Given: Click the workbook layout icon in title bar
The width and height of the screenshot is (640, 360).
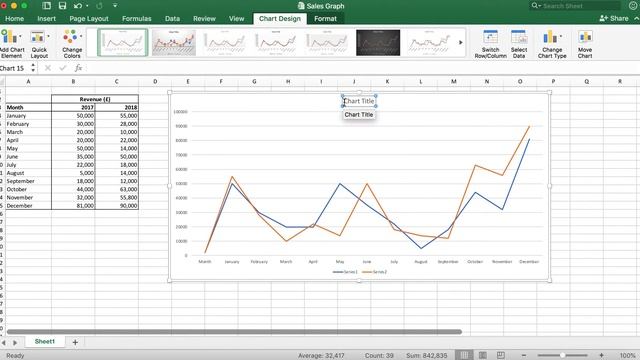Looking at the screenshot, I should [x=47, y=6].
